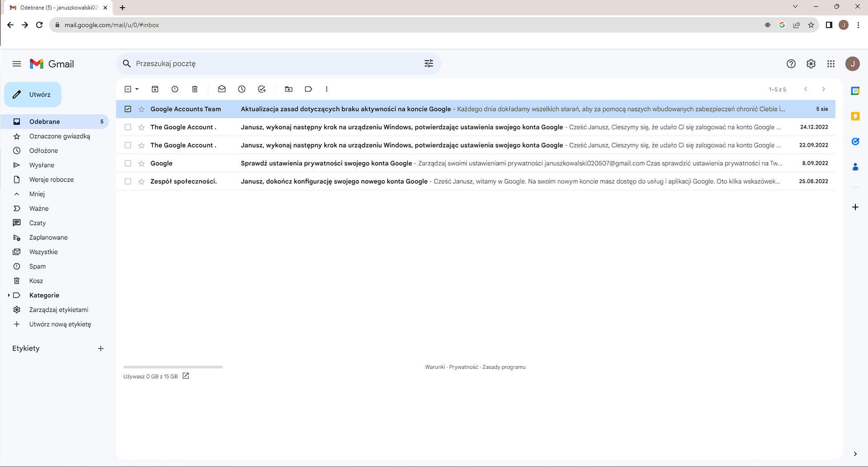Move selected email to folder icon

tap(288, 89)
